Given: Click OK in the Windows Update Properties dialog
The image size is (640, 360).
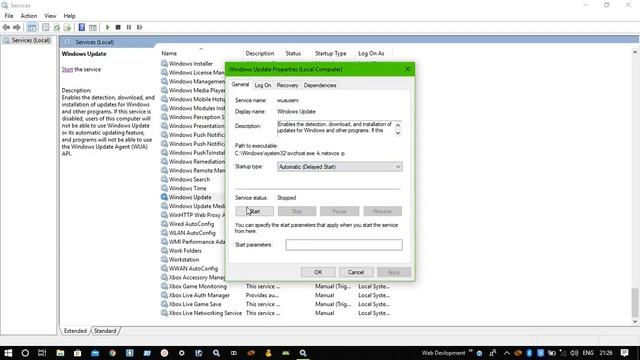Looking at the screenshot, I should point(318,272).
